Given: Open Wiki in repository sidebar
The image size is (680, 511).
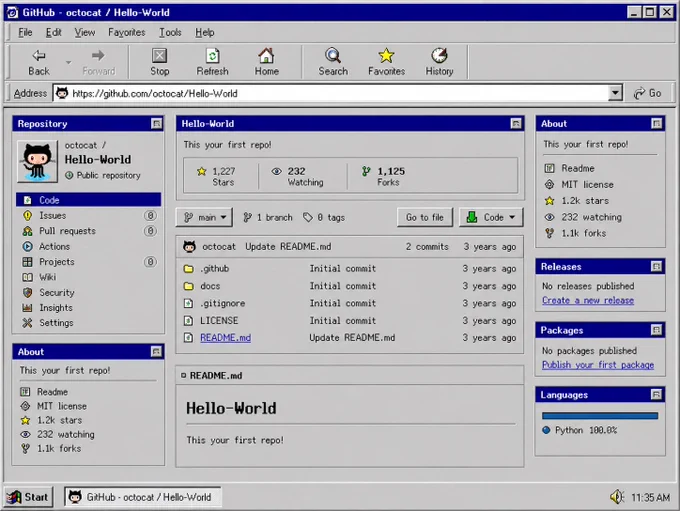Looking at the screenshot, I should (x=88, y=277).
